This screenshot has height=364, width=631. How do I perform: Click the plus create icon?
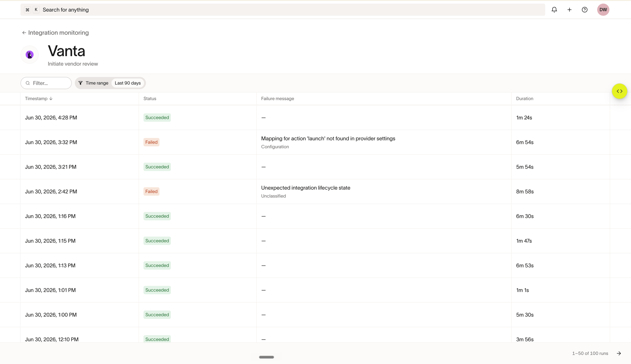pyautogui.click(x=569, y=10)
